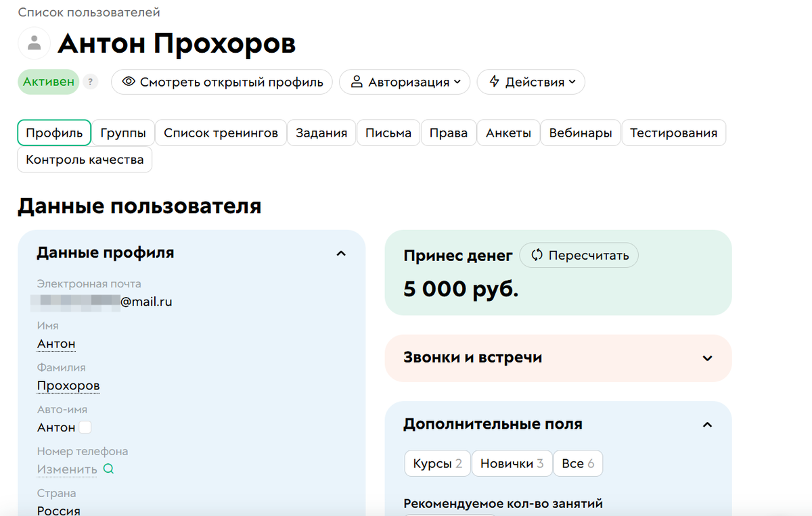Select the "Контроль качества" tab
812x516 pixels.
tap(84, 159)
